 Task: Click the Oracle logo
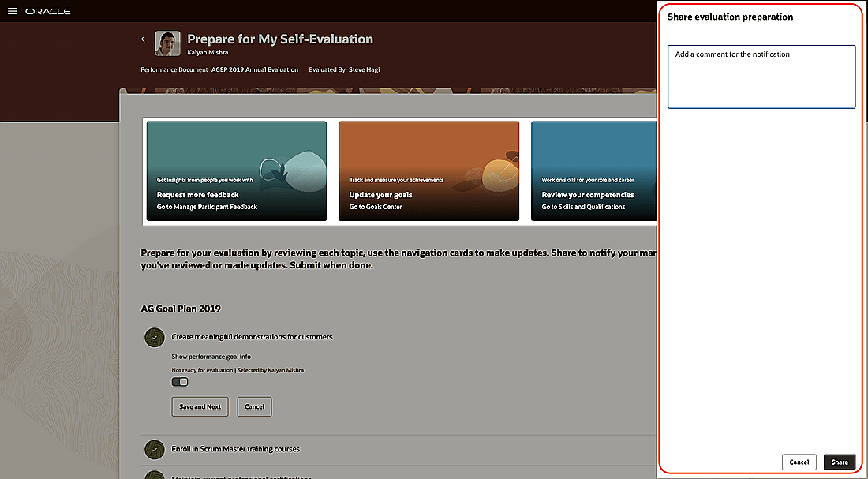point(48,11)
